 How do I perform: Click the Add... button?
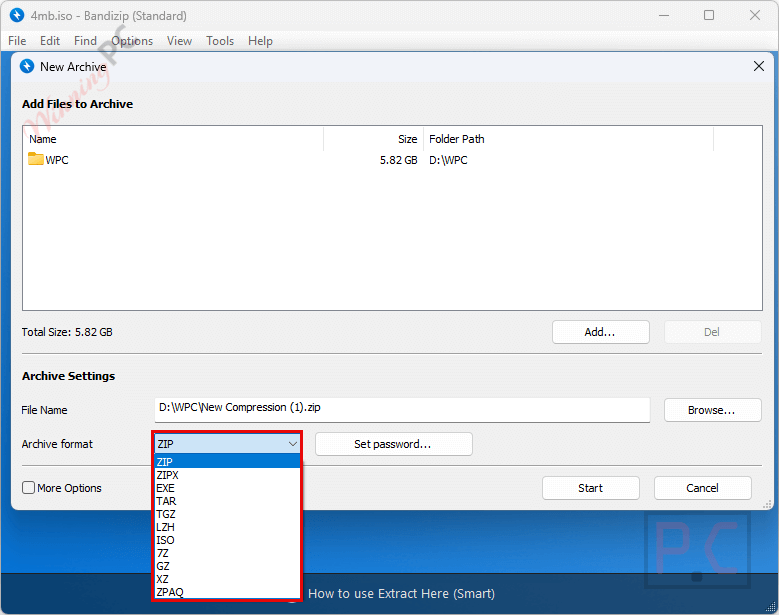click(x=601, y=332)
